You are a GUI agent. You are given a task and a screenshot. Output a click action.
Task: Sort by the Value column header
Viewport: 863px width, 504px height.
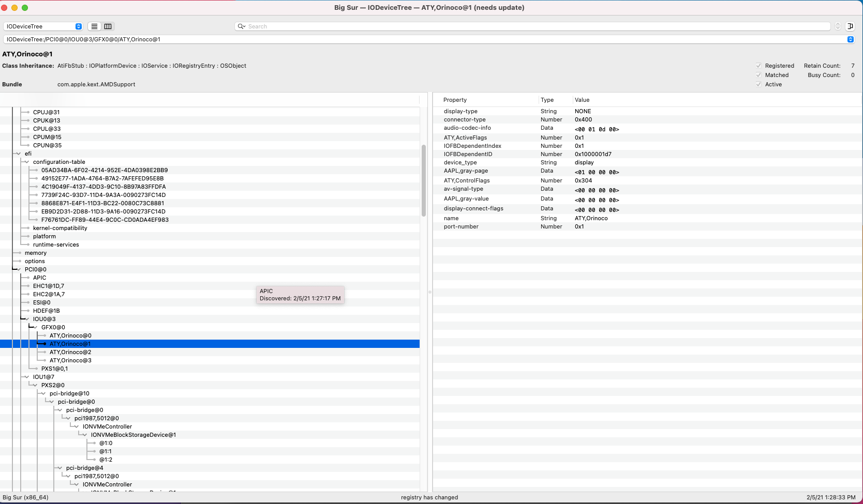pyautogui.click(x=582, y=100)
